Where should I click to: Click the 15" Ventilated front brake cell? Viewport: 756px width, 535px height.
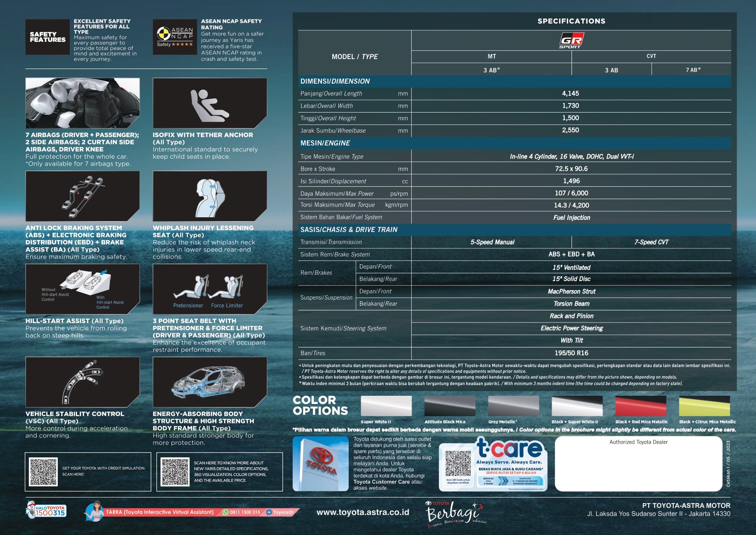(x=572, y=268)
